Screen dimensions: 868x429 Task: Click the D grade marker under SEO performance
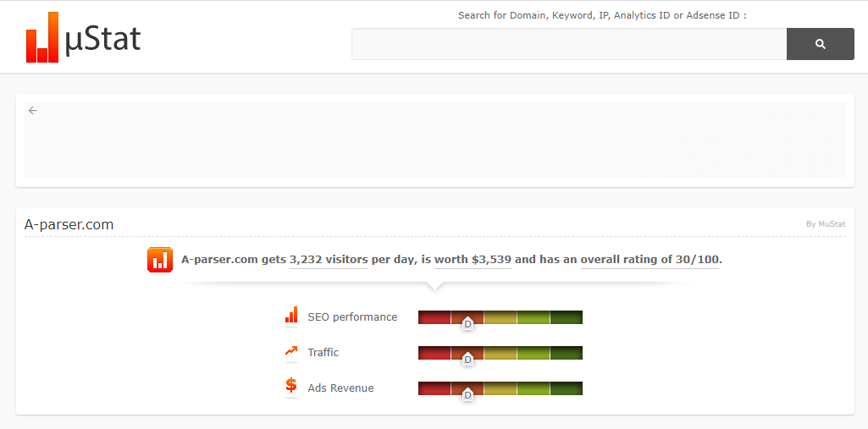pyautogui.click(x=467, y=324)
